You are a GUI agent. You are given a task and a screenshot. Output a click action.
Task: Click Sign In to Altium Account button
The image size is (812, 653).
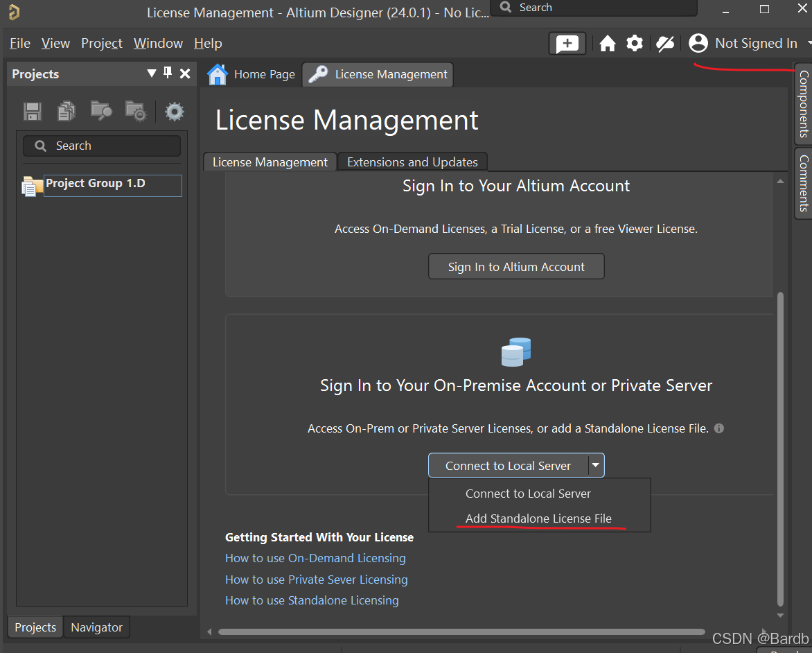[515, 266]
